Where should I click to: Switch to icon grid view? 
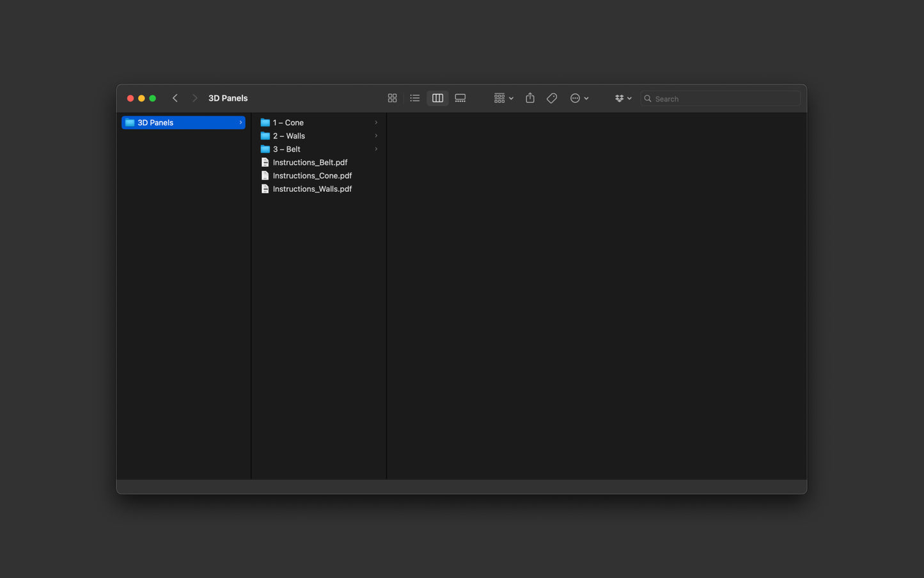click(392, 98)
